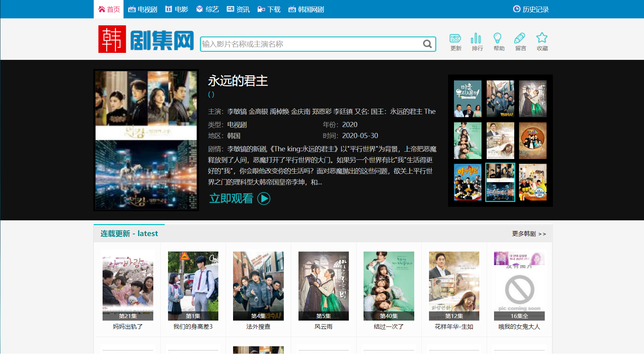The height and width of the screenshot is (354, 644).
Task: Click the magnifier search icon
Action: (427, 44)
